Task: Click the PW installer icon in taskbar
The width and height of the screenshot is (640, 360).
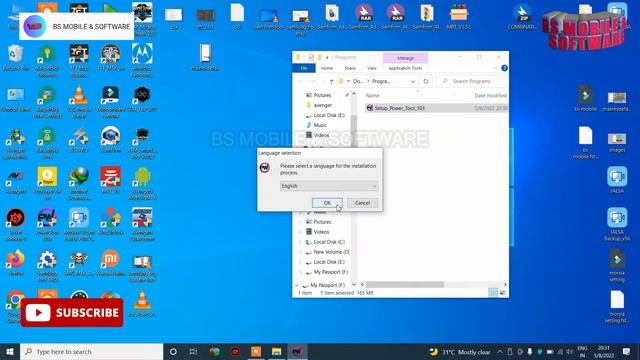Action: point(298,351)
